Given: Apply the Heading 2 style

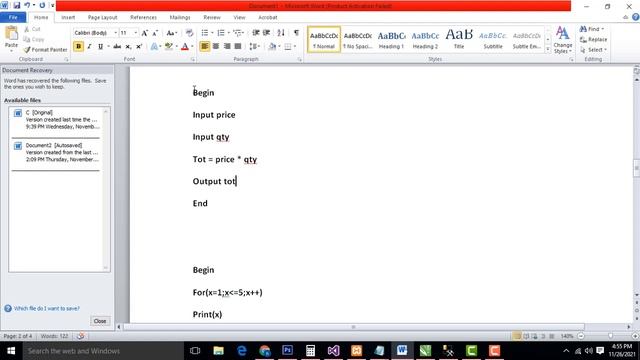Looking at the screenshot, I should 425,40.
